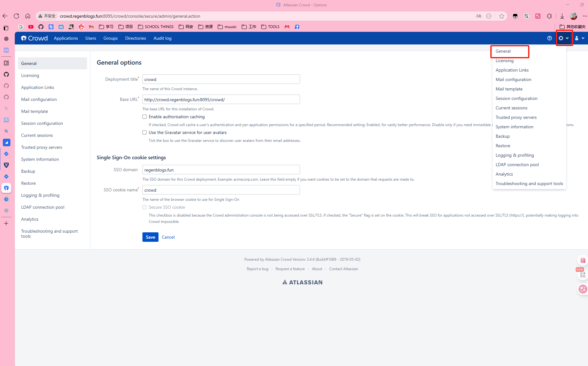The image size is (588, 366).
Task: Click the gift icon on the right edge
Action: [x=583, y=260]
